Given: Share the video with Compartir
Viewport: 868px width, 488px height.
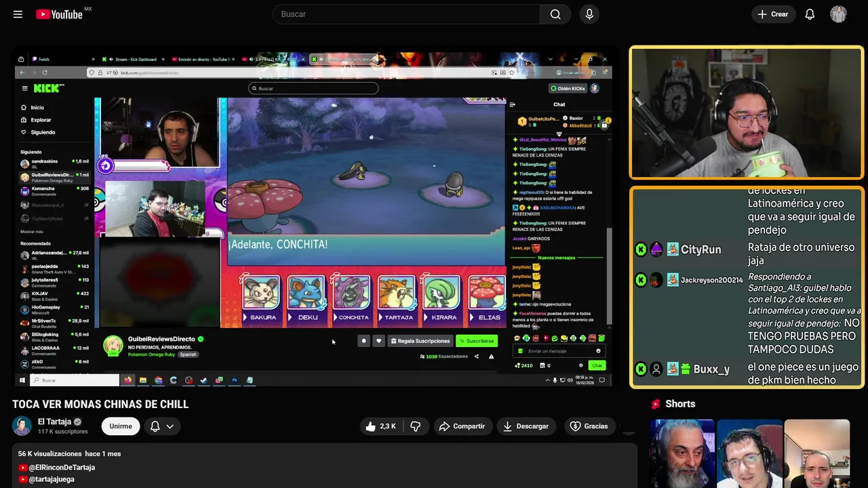Looking at the screenshot, I should coord(462,426).
